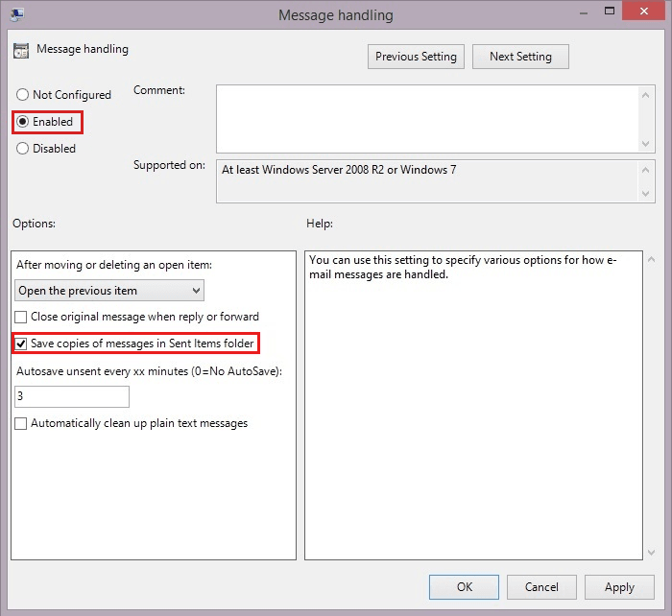Click the Comment box scroll down arrow

coord(646,144)
